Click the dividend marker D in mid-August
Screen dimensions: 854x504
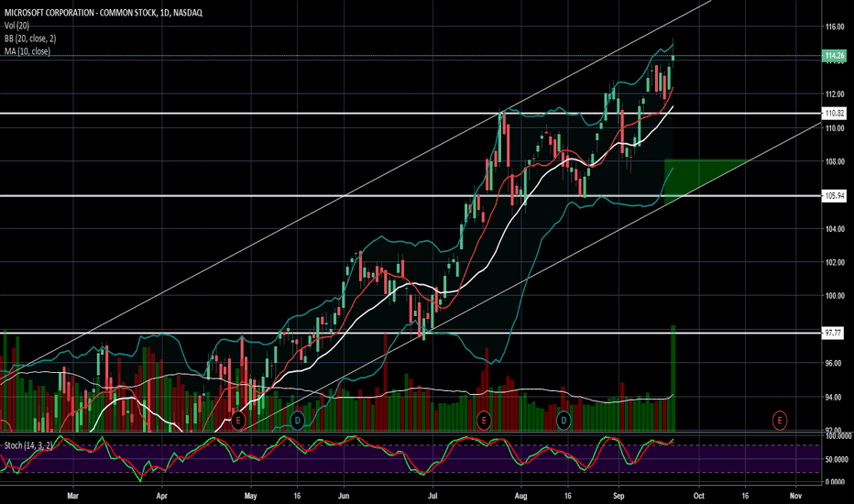pyautogui.click(x=564, y=420)
